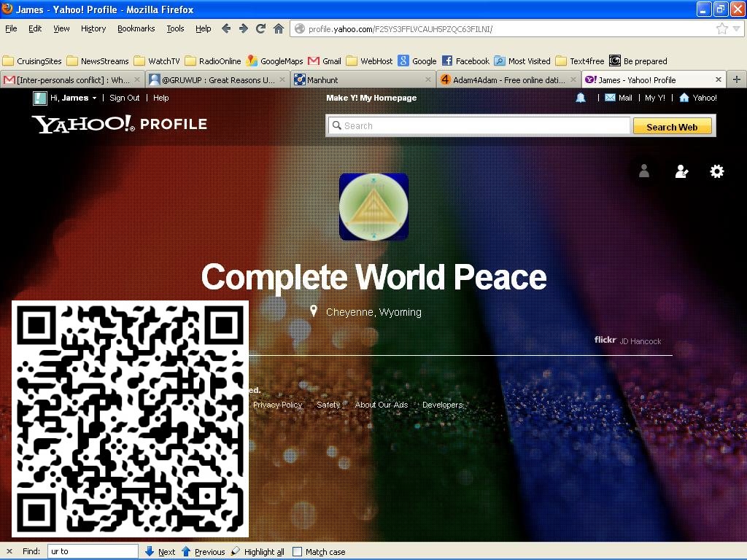
Task: Close the James - Yahoo! Profile tab
Action: 719,79
